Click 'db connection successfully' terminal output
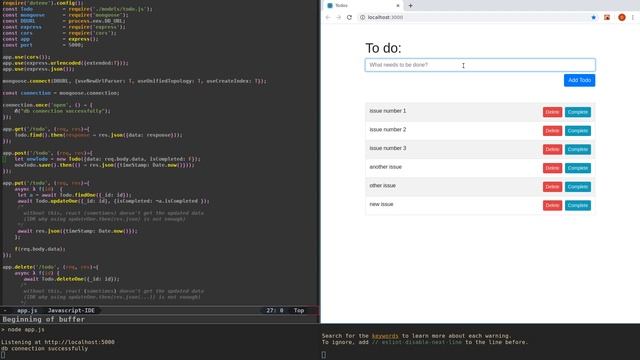Screen dimensions: 640x360 click(44, 349)
